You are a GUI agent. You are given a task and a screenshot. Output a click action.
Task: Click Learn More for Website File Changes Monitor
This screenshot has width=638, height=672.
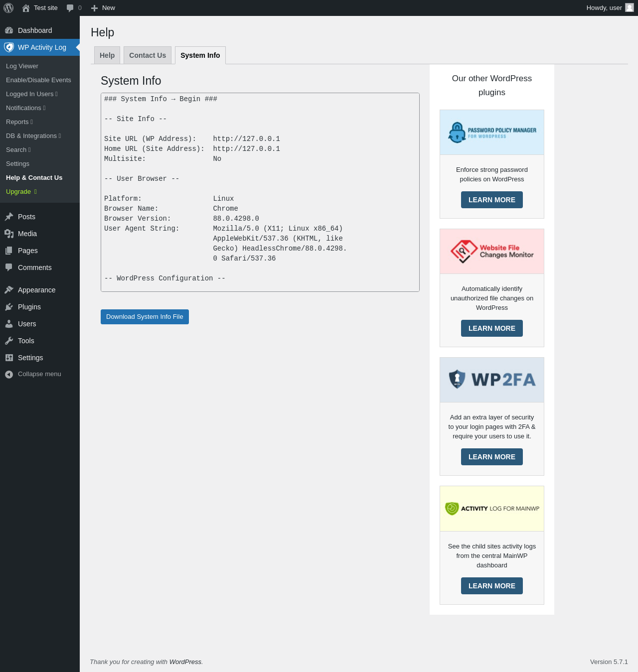point(492,328)
